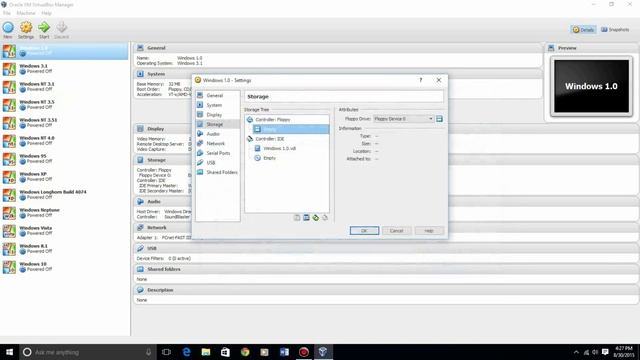Open the Floppy Drive dropdown
640x360 pixels.
(x=403, y=119)
